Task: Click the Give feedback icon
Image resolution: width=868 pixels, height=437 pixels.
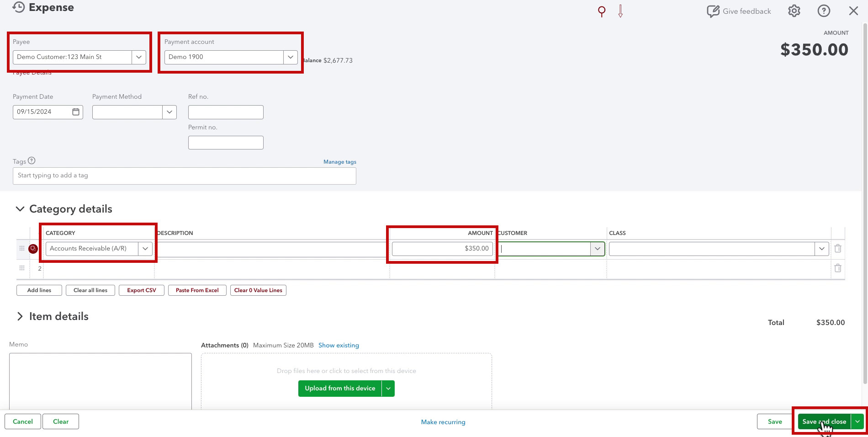Action: click(713, 11)
